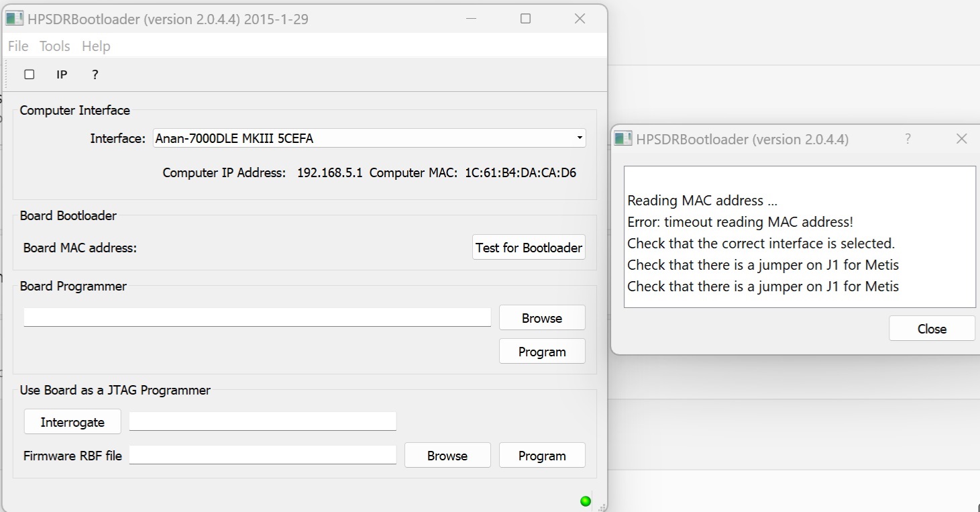Close the error message dialog
The height and width of the screenshot is (512, 980).
pos(932,329)
